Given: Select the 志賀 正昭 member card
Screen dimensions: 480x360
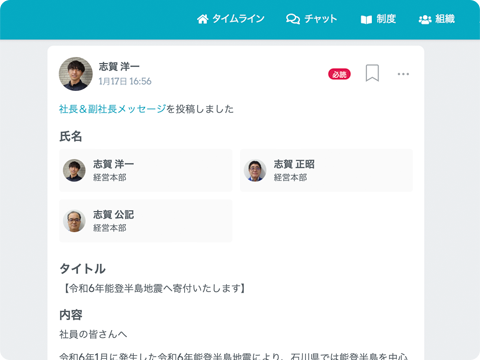Looking at the screenshot, I should (x=326, y=170).
